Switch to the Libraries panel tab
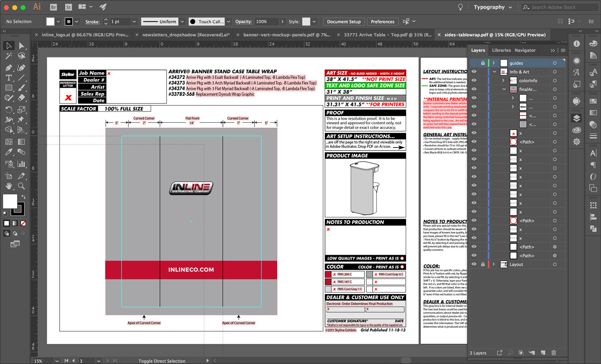 (501, 50)
